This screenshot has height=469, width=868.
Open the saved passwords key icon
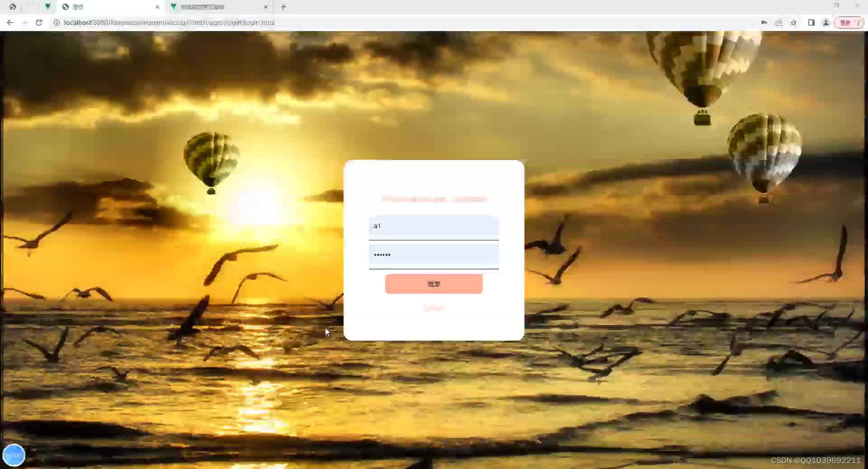tap(764, 23)
